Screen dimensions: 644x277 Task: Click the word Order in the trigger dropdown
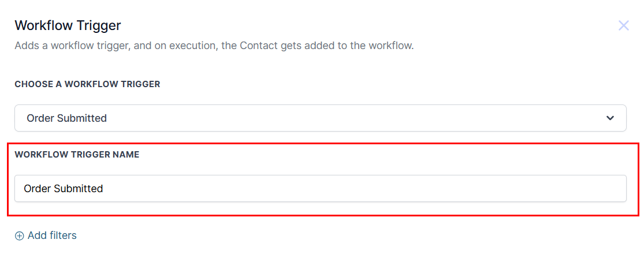pos(40,118)
